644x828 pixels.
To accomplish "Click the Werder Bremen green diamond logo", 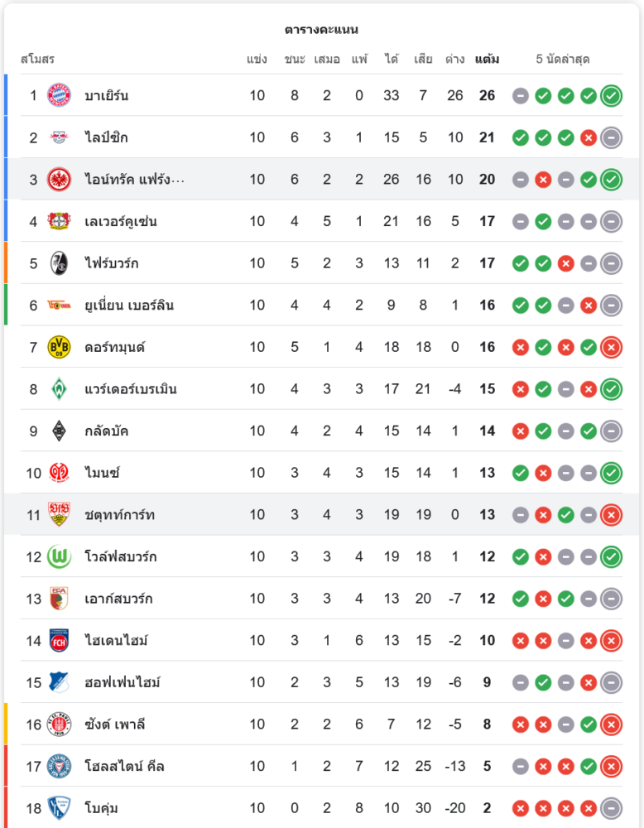I will (59, 389).
